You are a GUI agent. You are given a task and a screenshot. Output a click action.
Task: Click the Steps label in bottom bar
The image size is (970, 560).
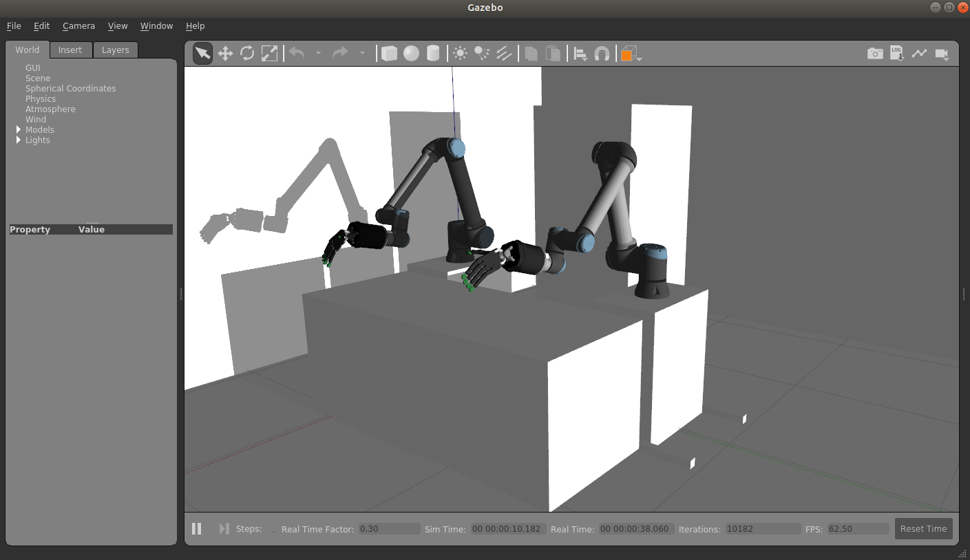pos(249,529)
